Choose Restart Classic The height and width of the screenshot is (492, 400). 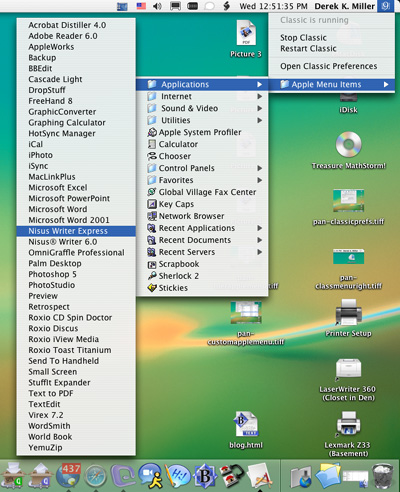pos(332,48)
